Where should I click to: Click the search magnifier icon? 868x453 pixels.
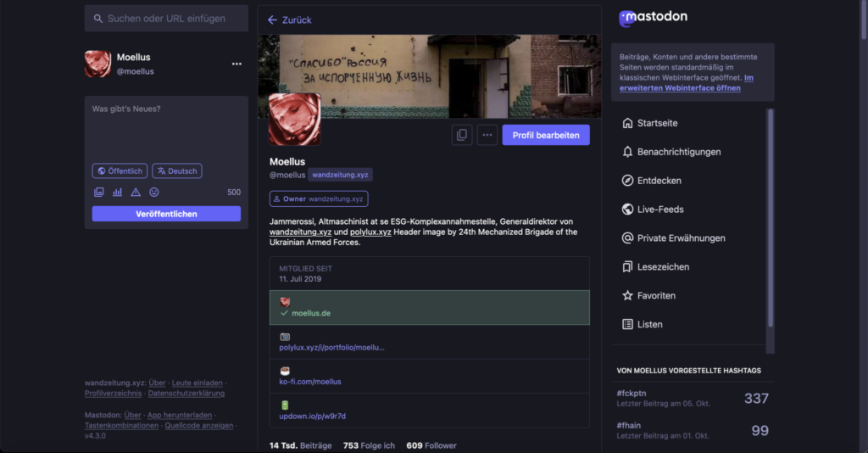click(98, 19)
